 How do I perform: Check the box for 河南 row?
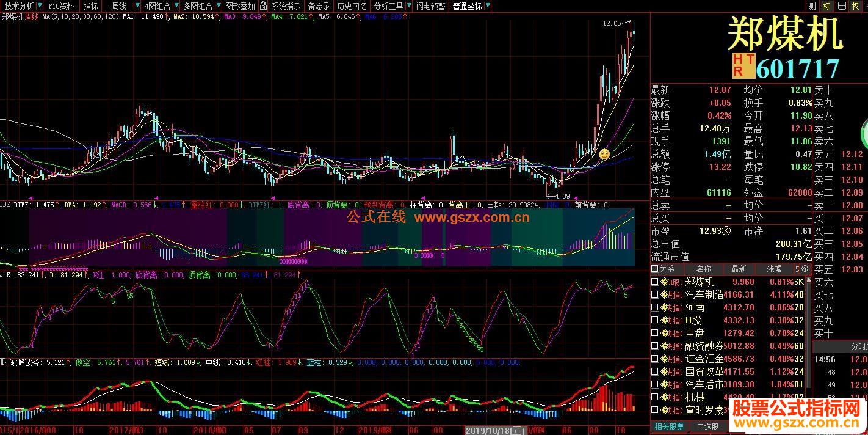point(655,308)
